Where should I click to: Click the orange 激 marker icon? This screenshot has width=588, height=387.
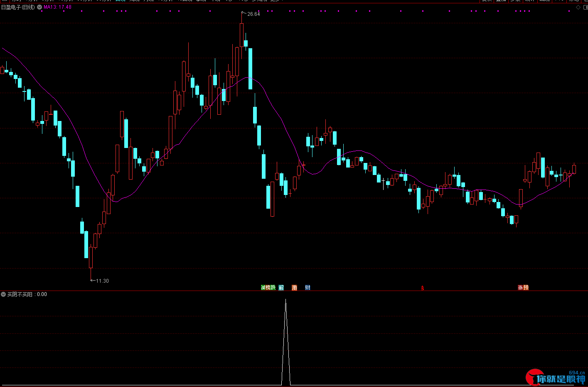[x=294, y=288]
